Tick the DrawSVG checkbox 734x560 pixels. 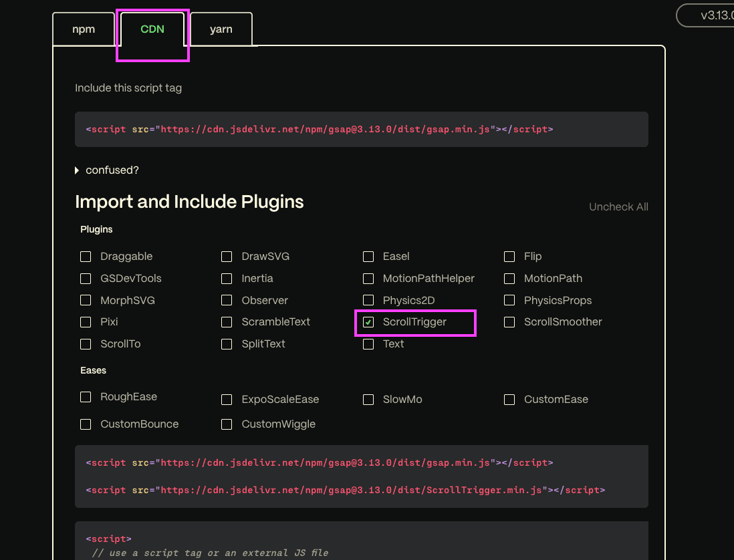click(227, 257)
